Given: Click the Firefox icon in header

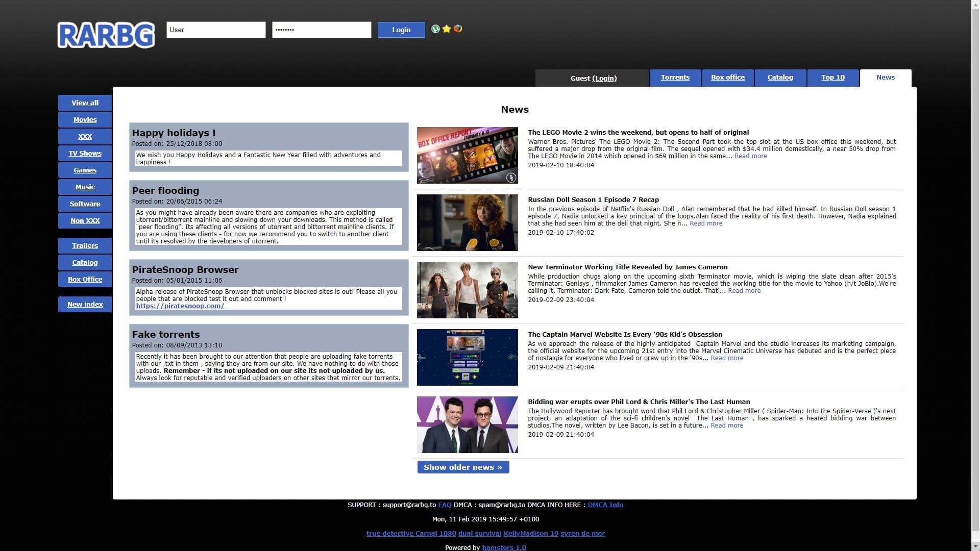Looking at the screenshot, I should (x=458, y=29).
